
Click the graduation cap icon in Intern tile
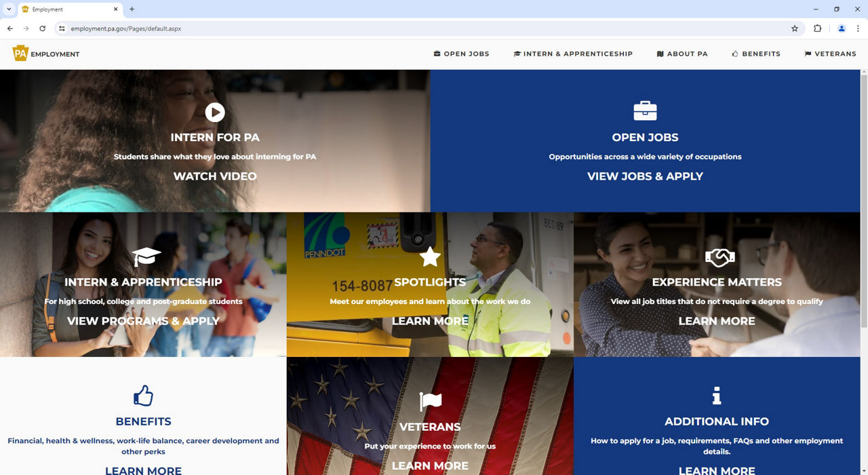146,256
